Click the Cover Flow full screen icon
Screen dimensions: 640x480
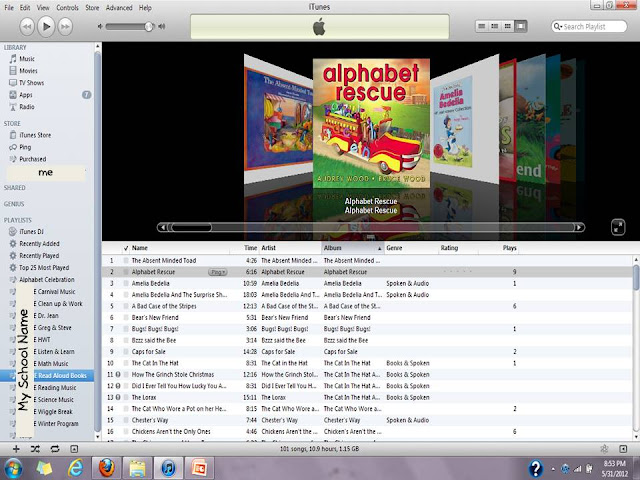[x=618, y=227]
